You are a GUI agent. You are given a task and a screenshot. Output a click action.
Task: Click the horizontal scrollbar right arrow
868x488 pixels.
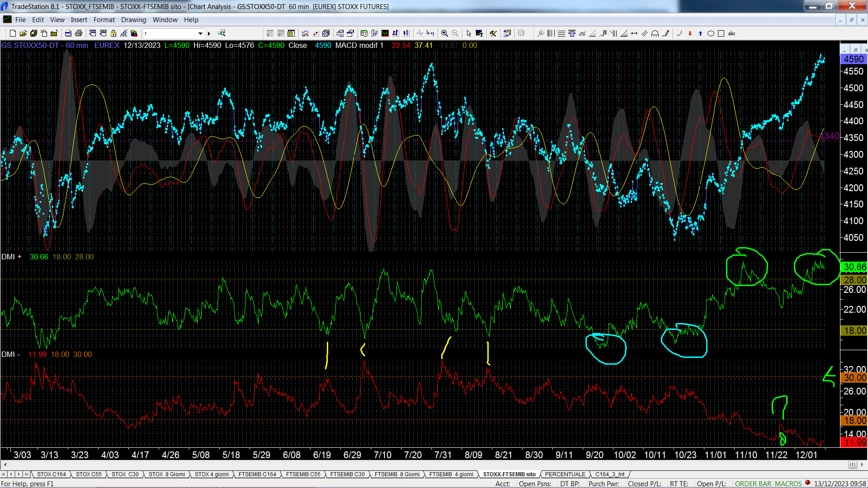pos(862,465)
